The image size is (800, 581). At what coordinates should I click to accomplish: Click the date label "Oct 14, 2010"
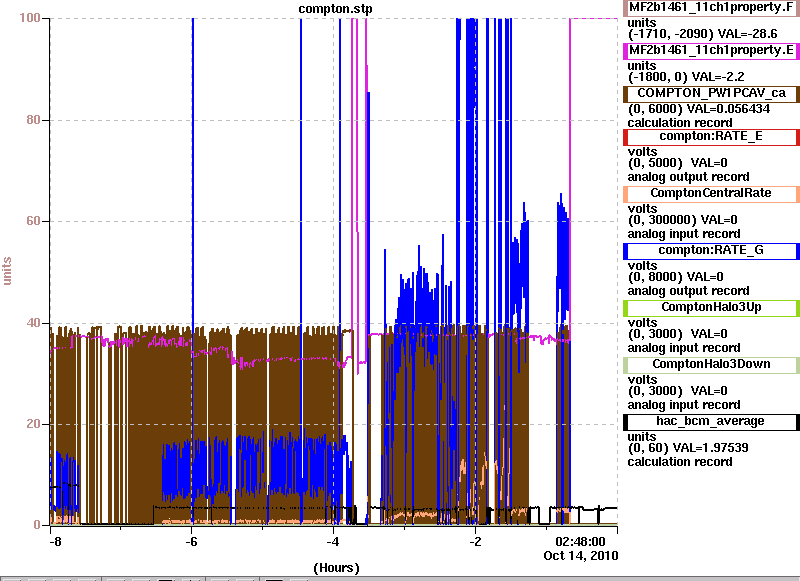(x=581, y=556)
